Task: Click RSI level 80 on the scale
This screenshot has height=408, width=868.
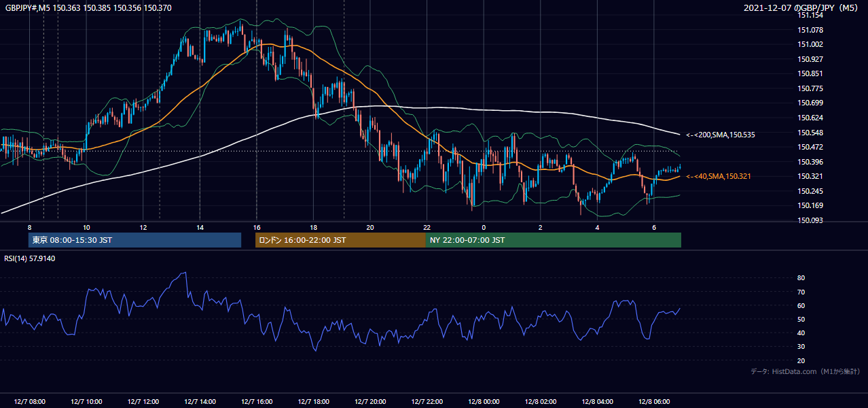Action: pyautogui.click(x=801, y=278)
